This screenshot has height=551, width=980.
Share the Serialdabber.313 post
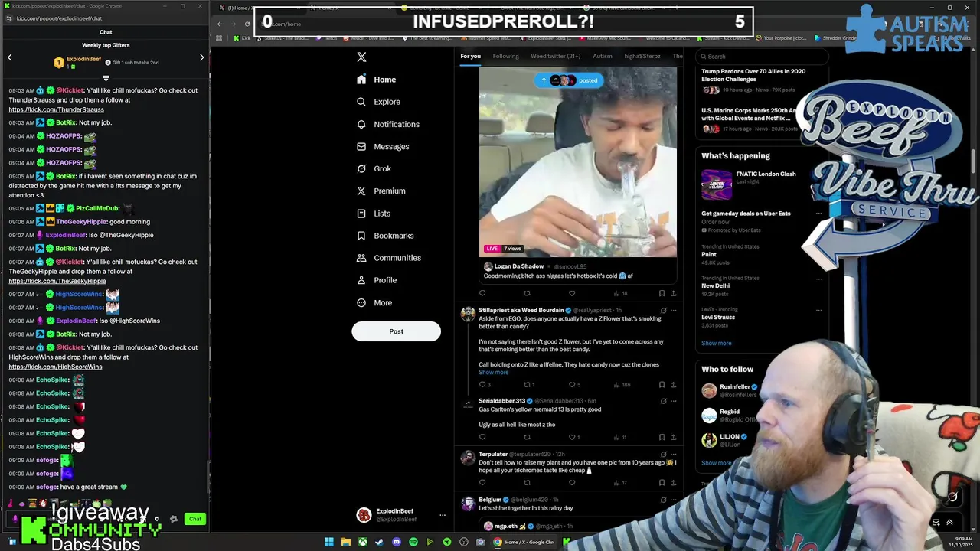click(x=673, y=437)
